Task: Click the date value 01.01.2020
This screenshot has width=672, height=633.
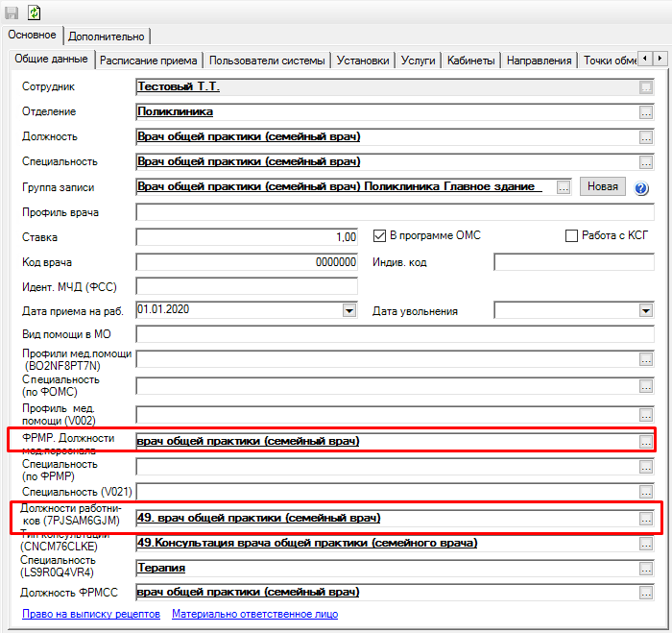Action: coord(163,309)
